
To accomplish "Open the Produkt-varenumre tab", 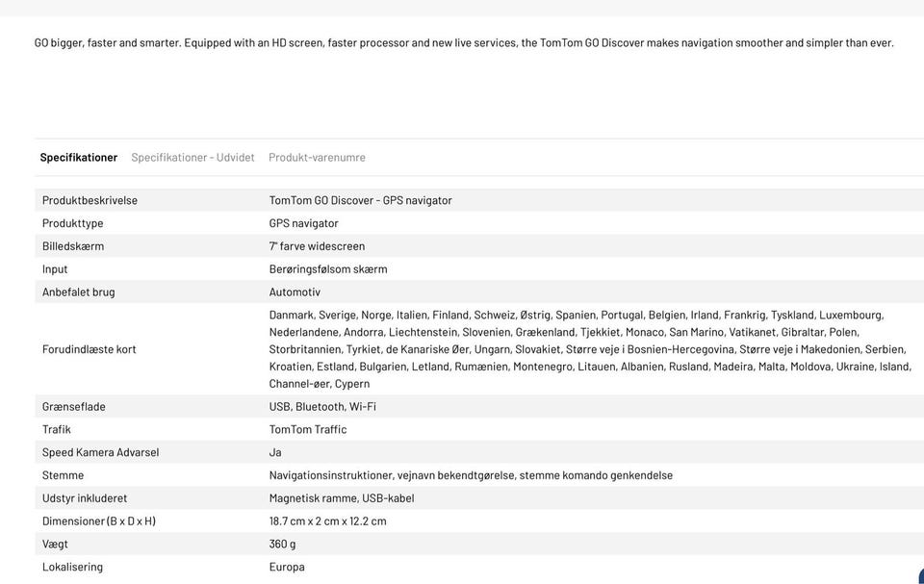I will 317,158.
